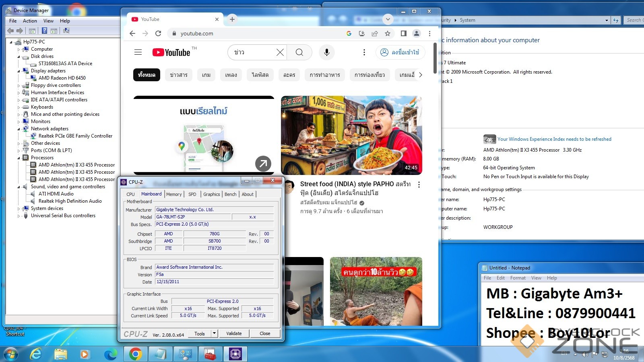Screen dimensions: 644x362
Task: Open the Chrome profile avatar icon
Action: 417,33
